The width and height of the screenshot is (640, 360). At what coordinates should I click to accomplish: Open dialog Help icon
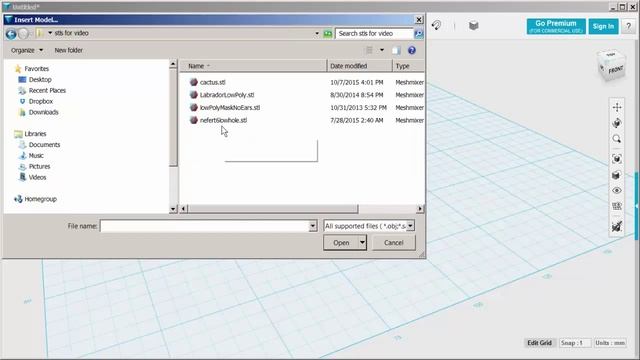coord(412,50)
